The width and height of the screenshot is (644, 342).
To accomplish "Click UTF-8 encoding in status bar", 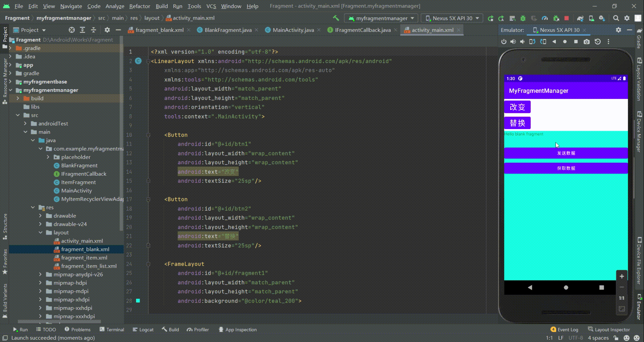I will (x=575, y=338).
